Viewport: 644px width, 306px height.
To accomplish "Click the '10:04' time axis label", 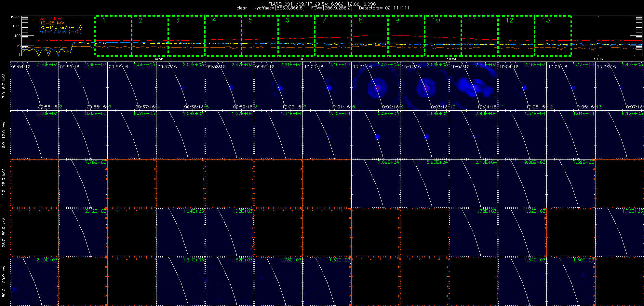I will 451,59.
